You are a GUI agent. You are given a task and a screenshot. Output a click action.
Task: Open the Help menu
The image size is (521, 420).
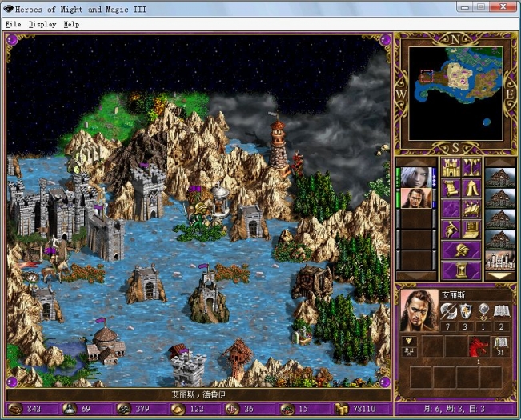pos(71,24)
